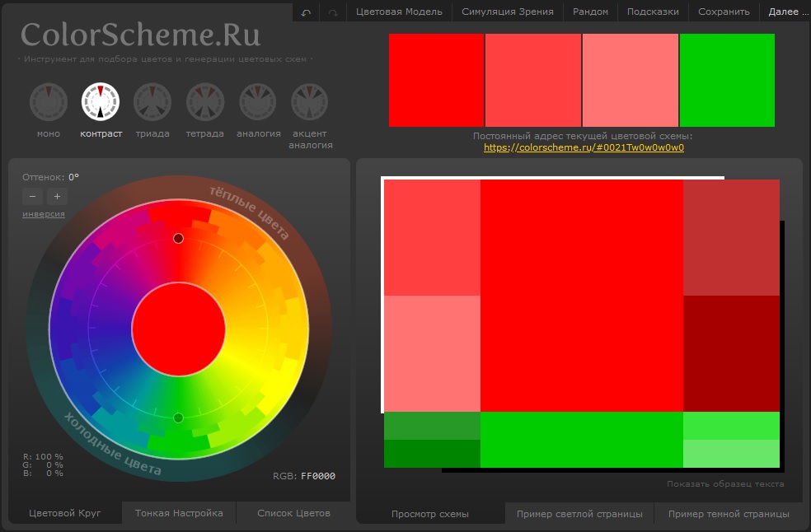Click the salmon pink block in preview
The width and height of the screenshot is (811, 532).
433,353
